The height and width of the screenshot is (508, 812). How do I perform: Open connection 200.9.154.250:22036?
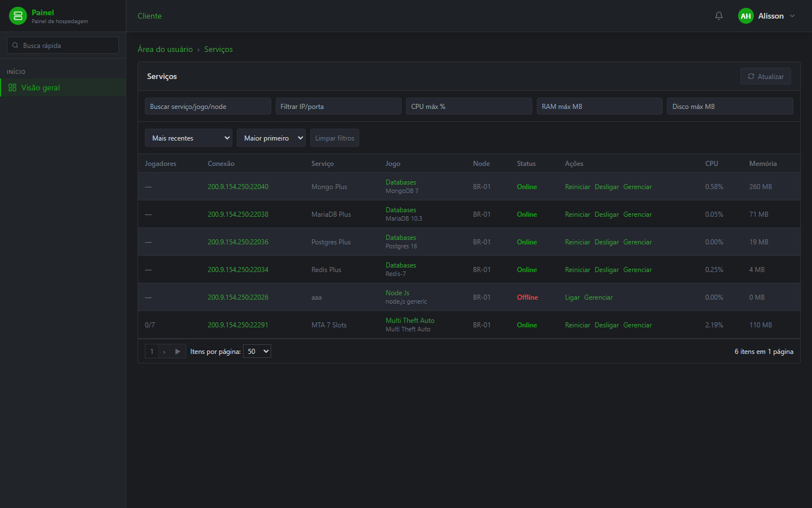238,242
